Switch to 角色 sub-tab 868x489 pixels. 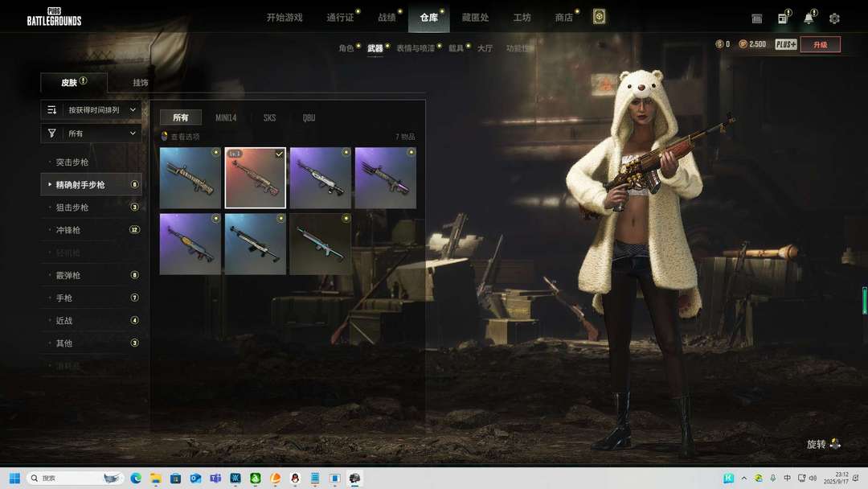[346, 48]
